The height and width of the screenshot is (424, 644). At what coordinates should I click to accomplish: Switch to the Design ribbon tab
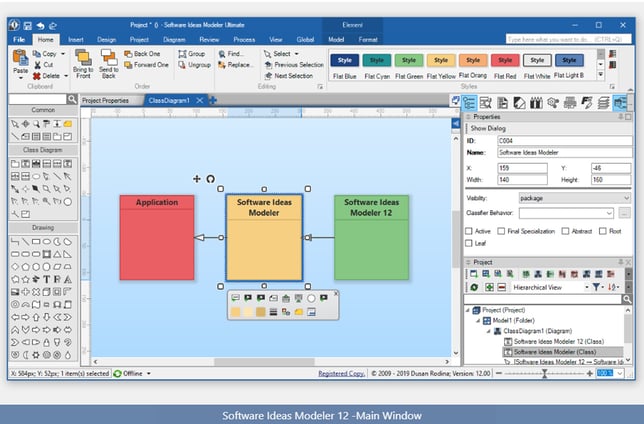[106, 39]
